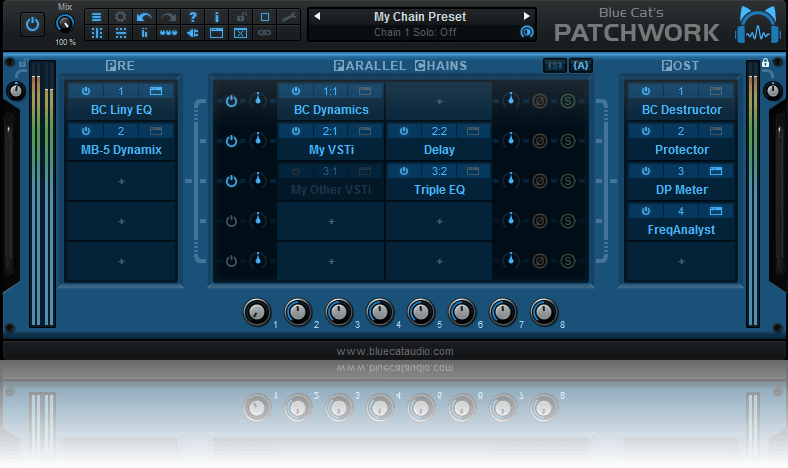The height and width of the screenshot is (468, 788).
Task: Adjust the output level knob at right
Action: (x=772, y=91)
